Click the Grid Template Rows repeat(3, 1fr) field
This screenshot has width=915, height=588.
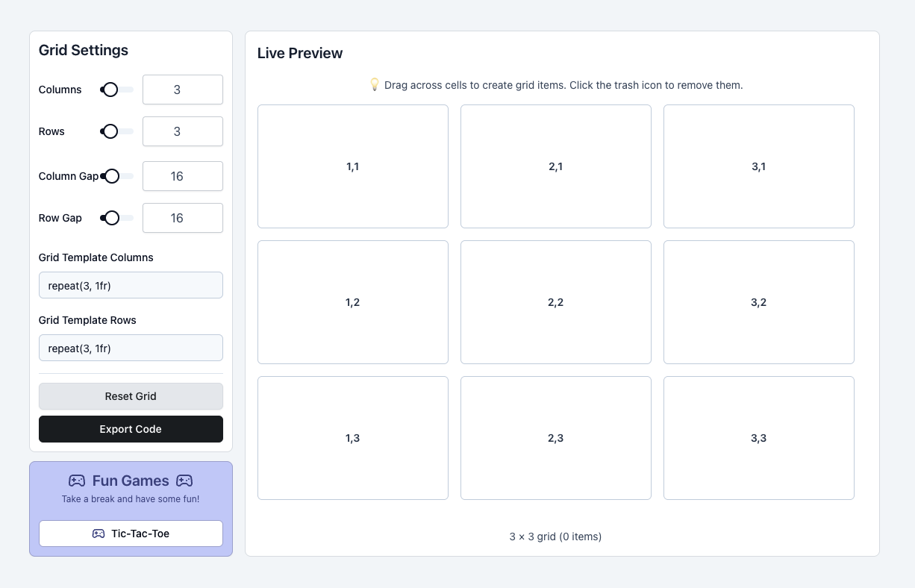click(131, 348)
